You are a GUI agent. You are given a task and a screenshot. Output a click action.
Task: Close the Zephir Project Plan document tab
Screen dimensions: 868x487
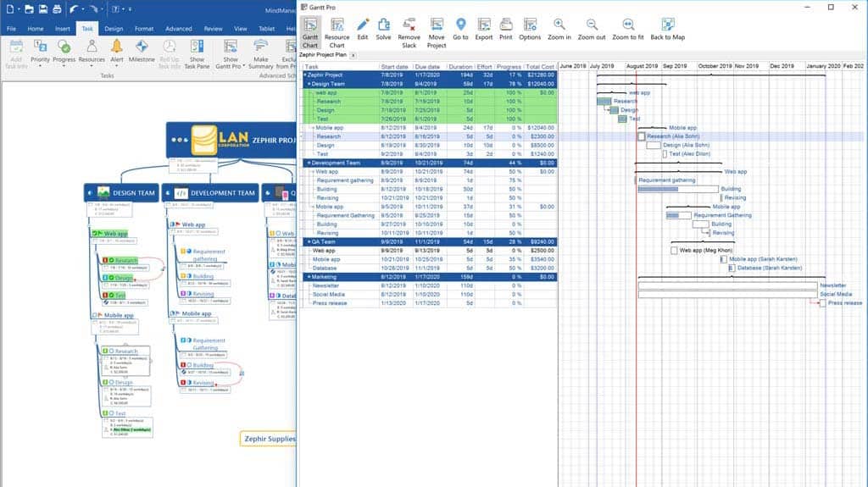point(353,55)
